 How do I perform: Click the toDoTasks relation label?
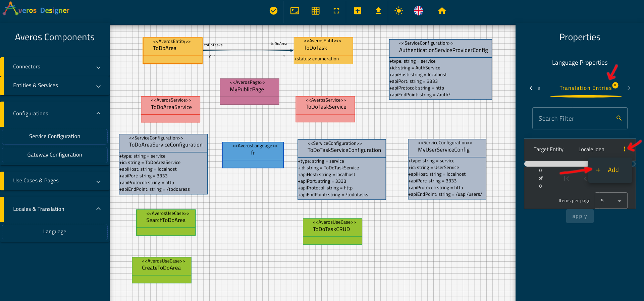tap(213, 45)
